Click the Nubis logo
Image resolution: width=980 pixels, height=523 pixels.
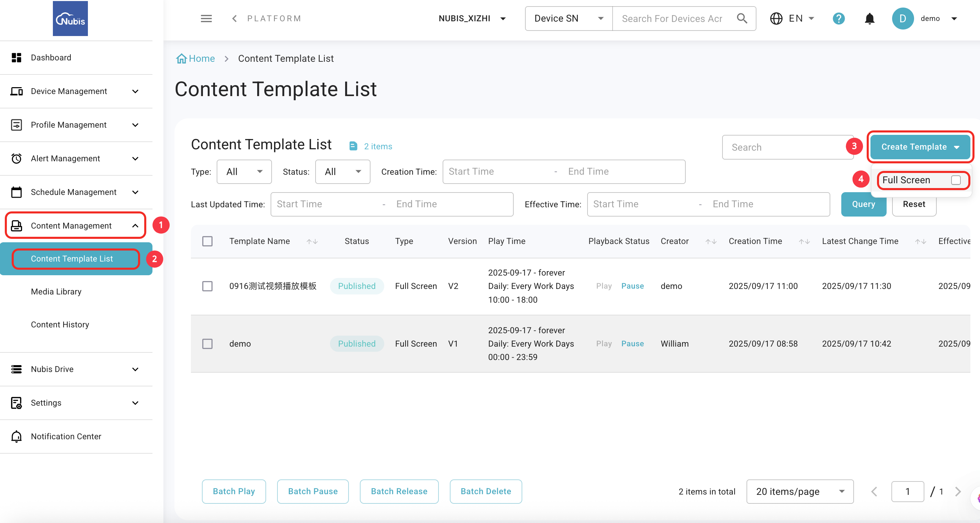tap(70, 18)
